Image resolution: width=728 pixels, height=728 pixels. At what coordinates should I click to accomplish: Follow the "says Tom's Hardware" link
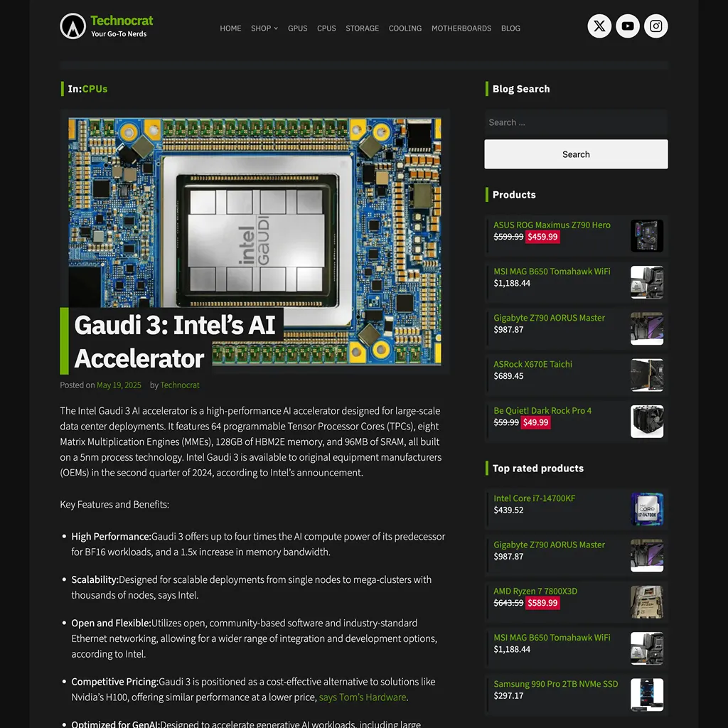coord(363,697)
